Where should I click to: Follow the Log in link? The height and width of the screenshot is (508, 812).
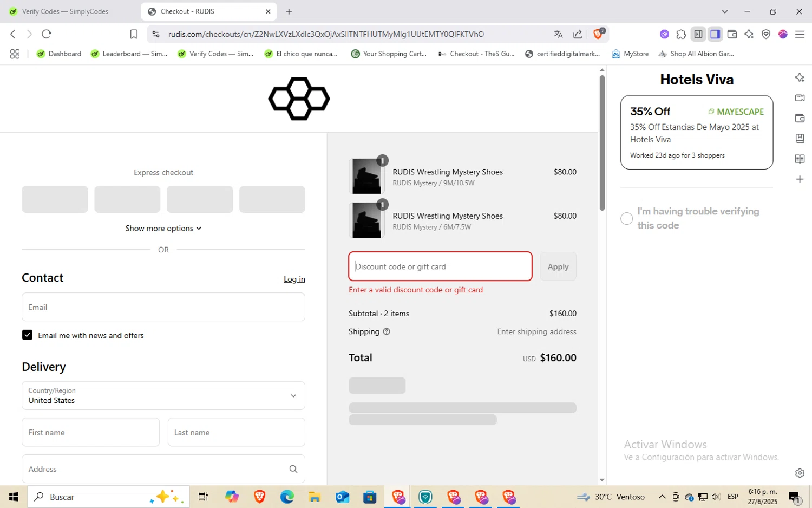(294, 279)
